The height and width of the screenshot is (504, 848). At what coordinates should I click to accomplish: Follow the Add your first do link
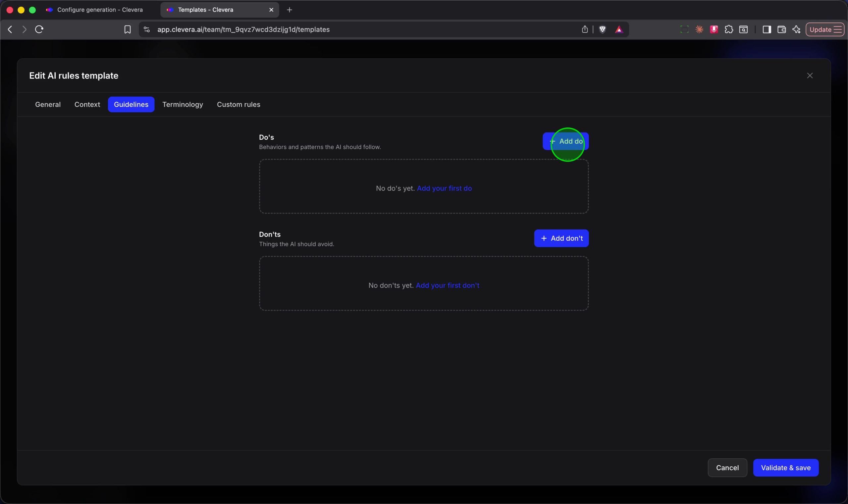(445, 188)
